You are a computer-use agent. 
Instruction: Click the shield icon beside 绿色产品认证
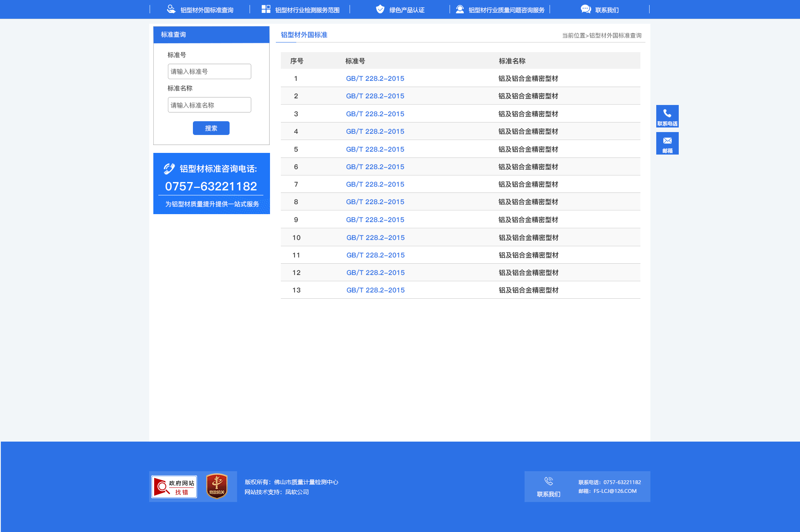[380, 9]
